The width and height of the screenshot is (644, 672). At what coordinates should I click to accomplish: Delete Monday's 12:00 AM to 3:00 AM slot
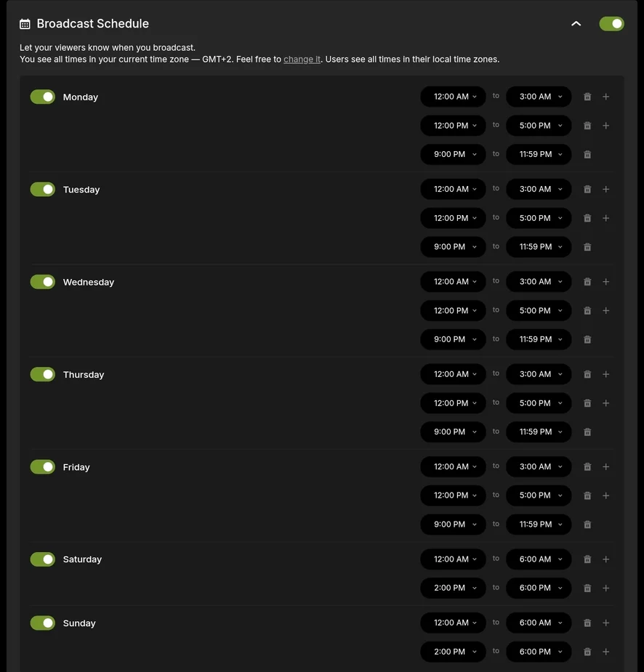[587, 97]
